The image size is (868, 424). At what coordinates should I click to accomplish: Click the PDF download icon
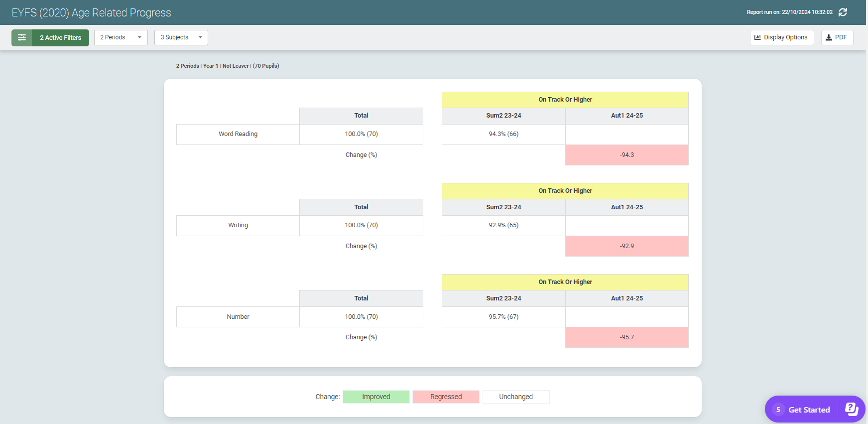click(x=829, y=37)
